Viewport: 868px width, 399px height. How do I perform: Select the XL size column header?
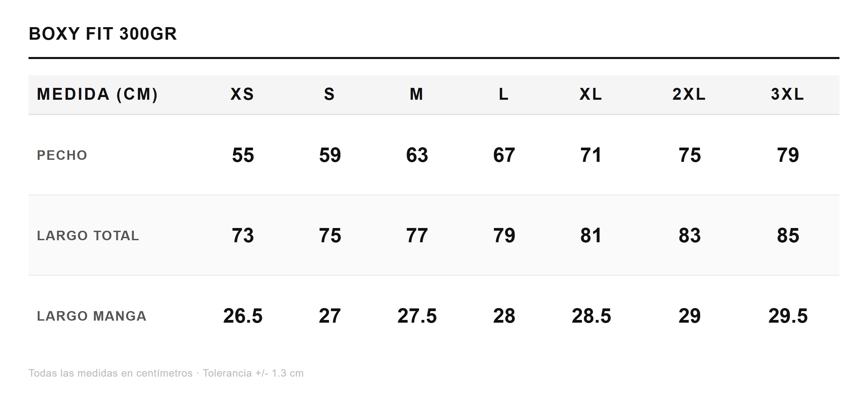tap(591, 94)
